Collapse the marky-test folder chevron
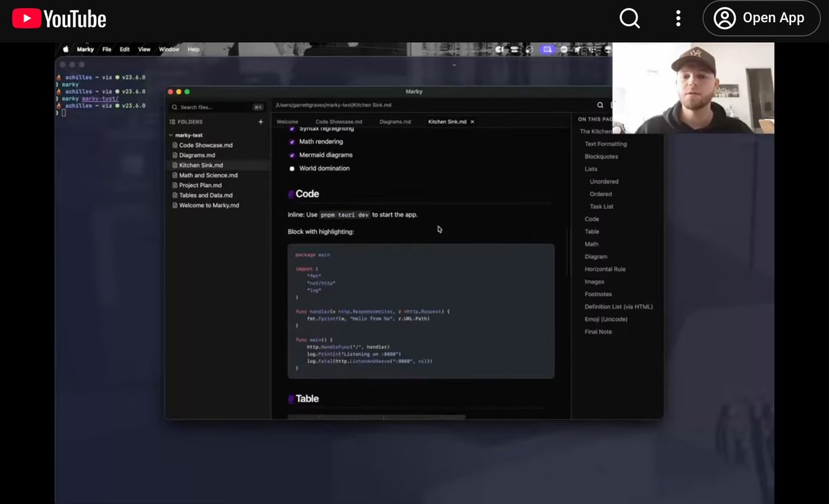Screen dimensions: 829x504 [x=171, y=135]
